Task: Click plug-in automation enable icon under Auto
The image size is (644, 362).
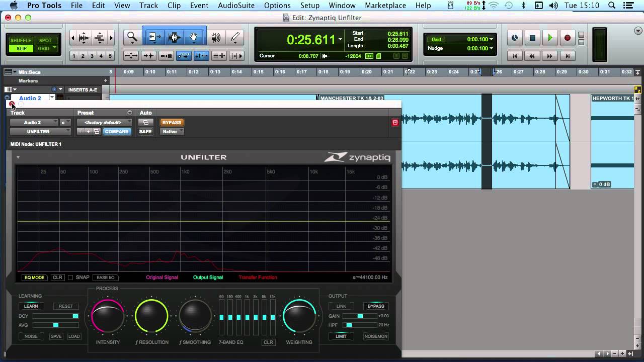Action: 146,122
